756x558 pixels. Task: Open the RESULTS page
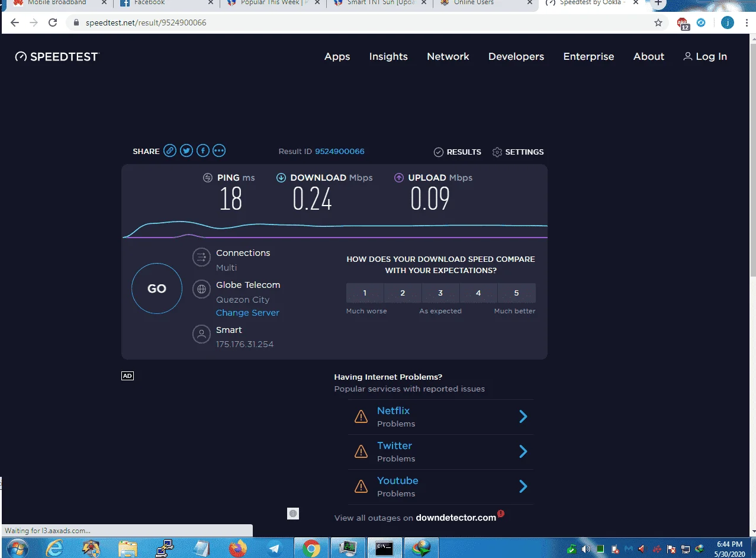point(457,152)
